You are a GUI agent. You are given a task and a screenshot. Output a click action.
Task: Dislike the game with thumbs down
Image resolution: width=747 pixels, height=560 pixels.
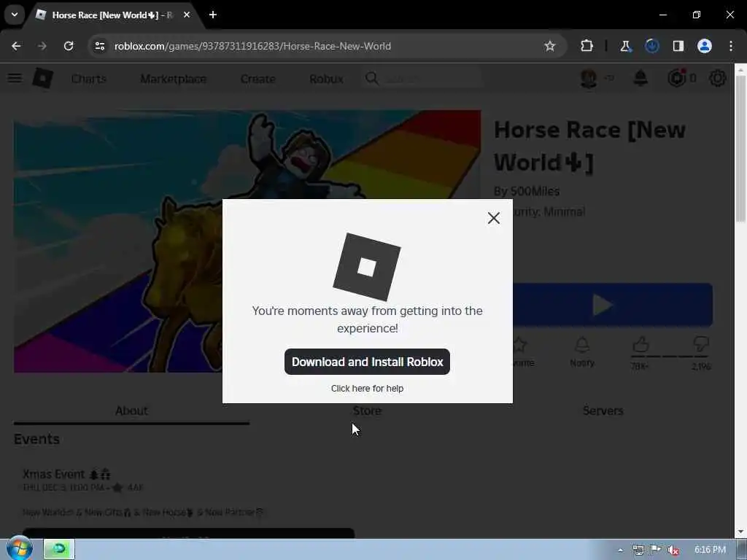point(701,344)
